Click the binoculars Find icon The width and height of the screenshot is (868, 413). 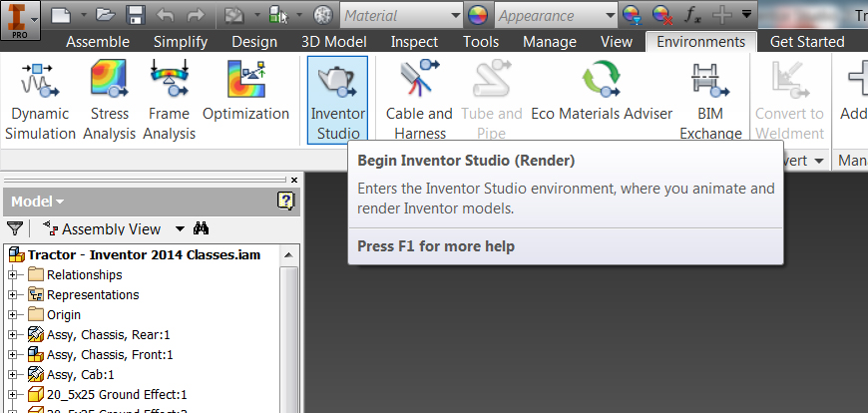201,228
